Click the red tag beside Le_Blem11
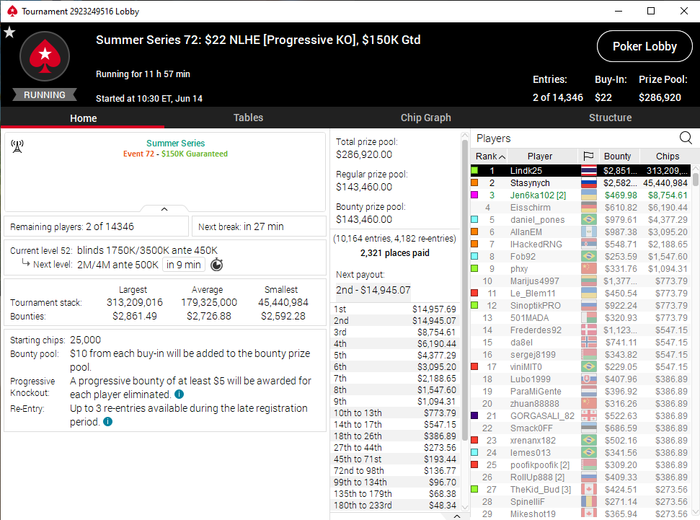This screenshot has width=700, height=520. click(x=475, y=293)
